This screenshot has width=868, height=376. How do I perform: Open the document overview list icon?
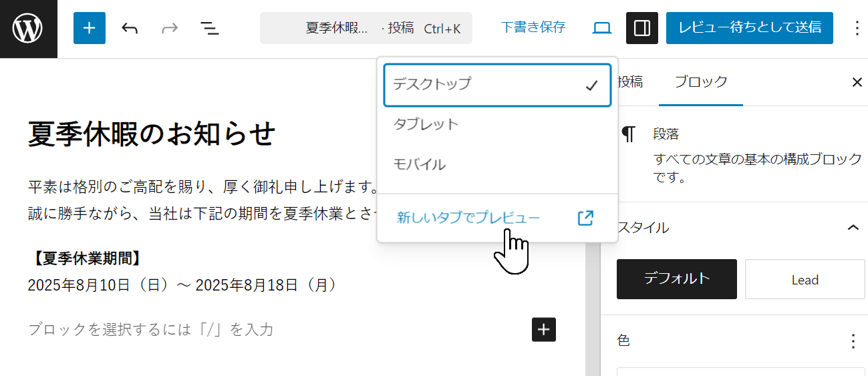pos(210,28)
